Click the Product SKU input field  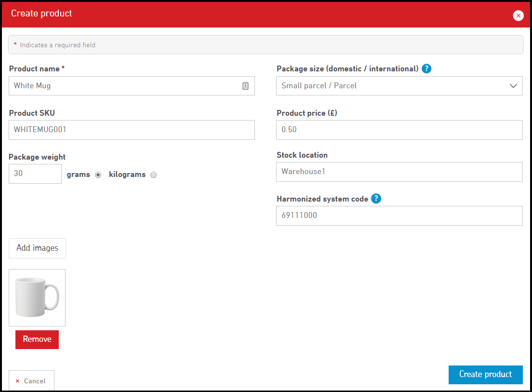coord(132,130)
